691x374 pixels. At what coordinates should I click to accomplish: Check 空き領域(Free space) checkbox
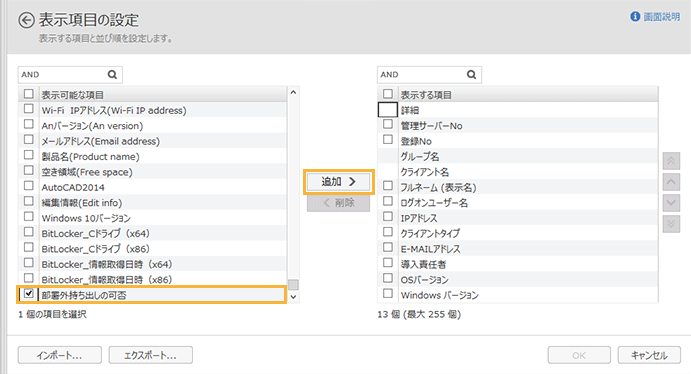(29, 170)
